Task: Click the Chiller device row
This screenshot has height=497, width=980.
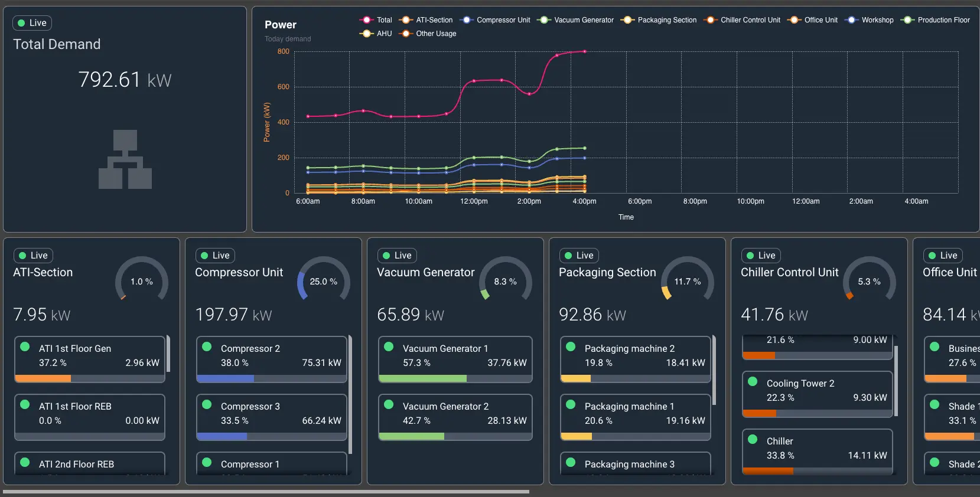Action: click(818, 452)
